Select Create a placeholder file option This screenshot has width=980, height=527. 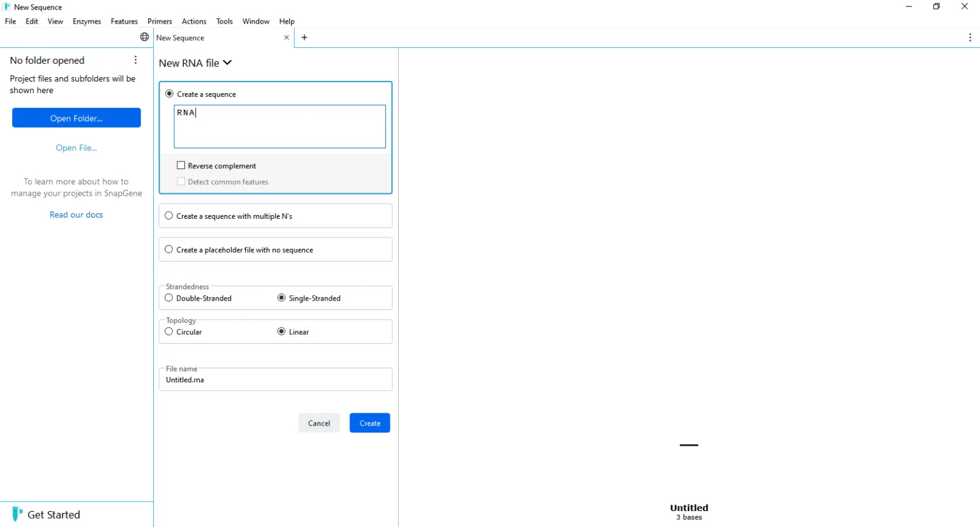(169, 249)
